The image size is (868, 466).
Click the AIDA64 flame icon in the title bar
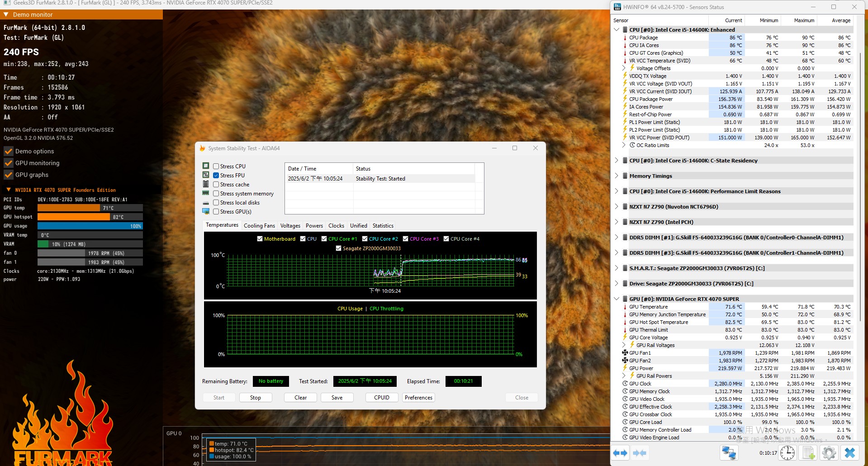click(x=202, y=148)
